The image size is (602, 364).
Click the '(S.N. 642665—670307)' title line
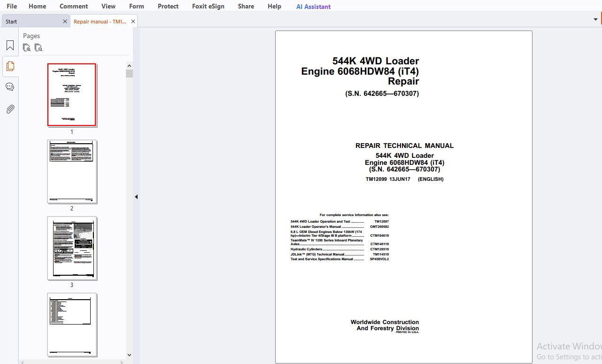tap(382, 93)
